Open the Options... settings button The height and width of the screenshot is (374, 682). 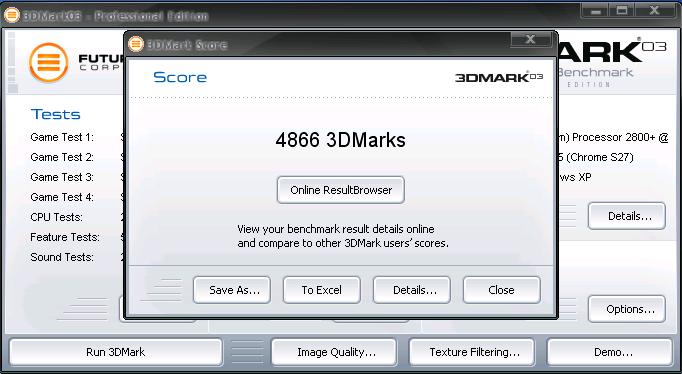627,309
